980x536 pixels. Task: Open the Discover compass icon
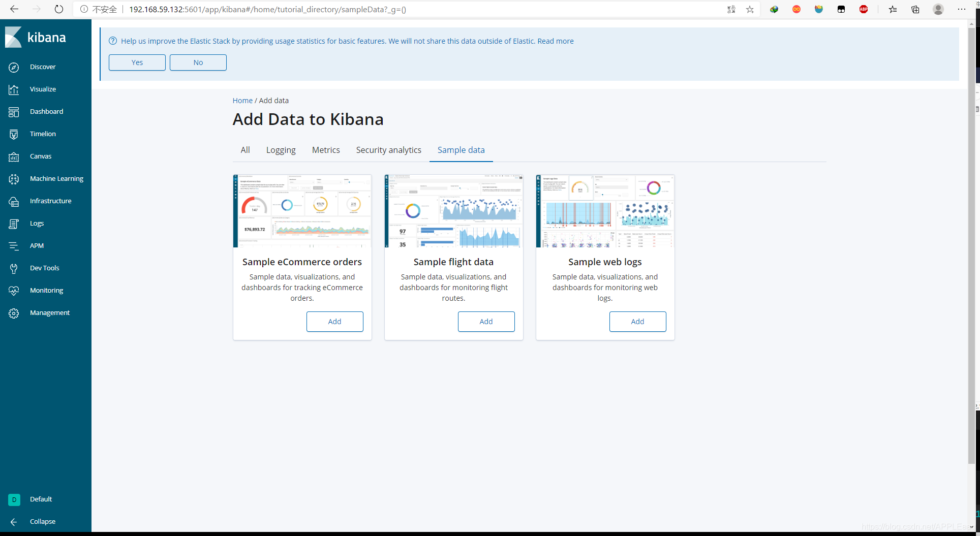14,67
